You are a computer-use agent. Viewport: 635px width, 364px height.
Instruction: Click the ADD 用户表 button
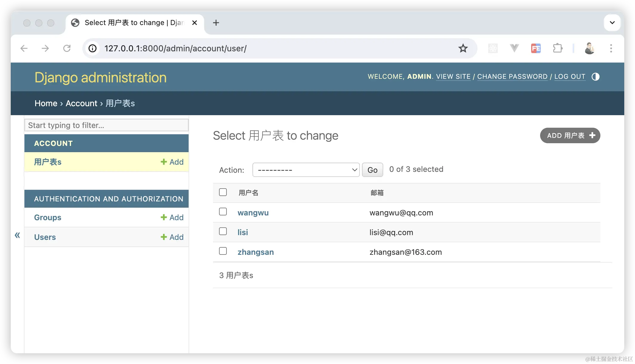click(570, 136)
